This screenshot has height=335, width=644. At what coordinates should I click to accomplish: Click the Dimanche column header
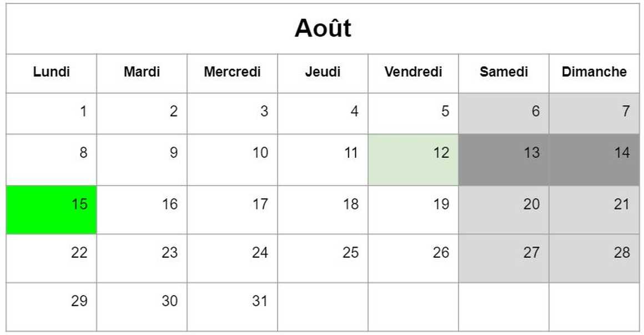coord(594,73)
